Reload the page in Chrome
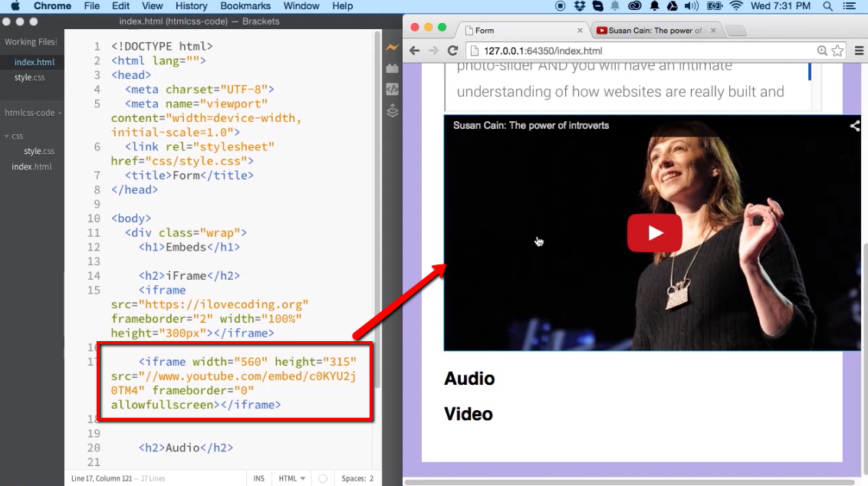868x486 pixels. coord(452,51)
